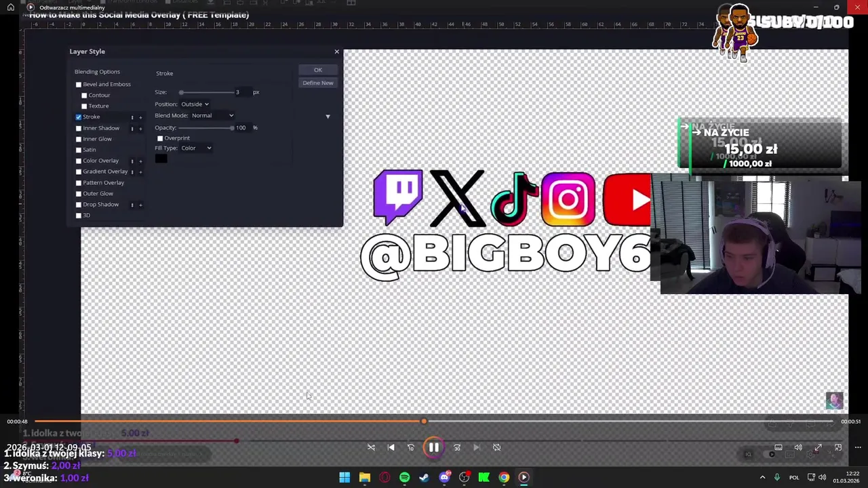Go to the previous track
This screenshot has height=488, width=868.
(x=391, y=447)
